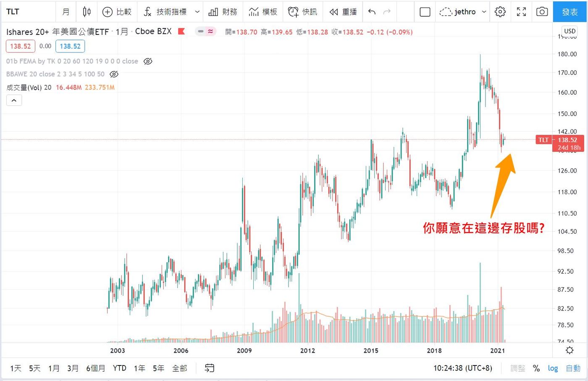Image resolution: width=588 pixels, height=381 pixels.
Task: Enter fullscreen mode
Action: click(x=521, y=12)
